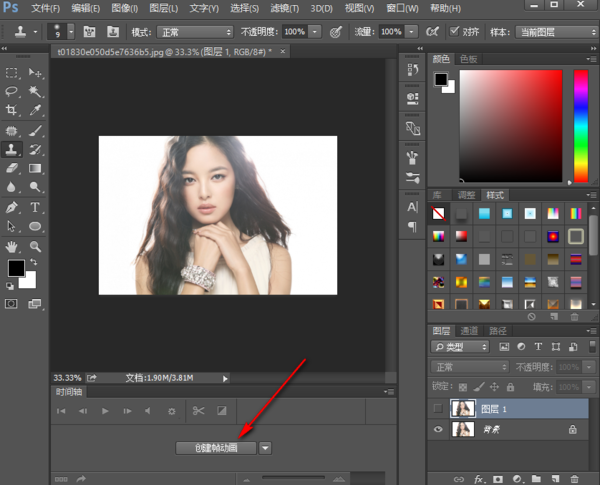This screenshot has height=485, width=600.
Task: Open the 滤镜(T) menu
Action: click(x=285, y=8)
